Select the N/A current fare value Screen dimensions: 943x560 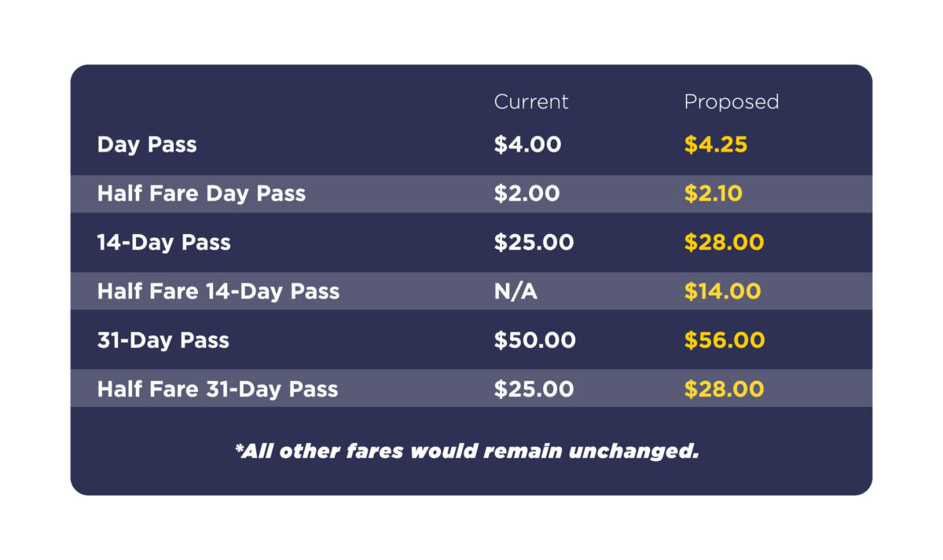[516, 291]
